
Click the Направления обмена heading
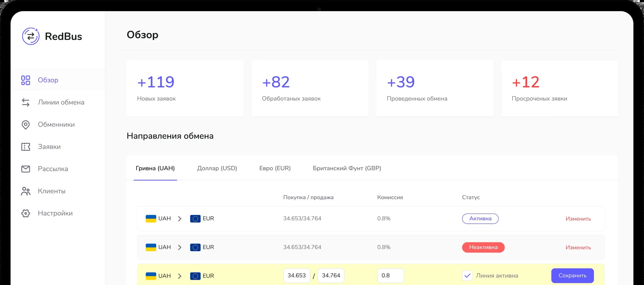[170, 136]
